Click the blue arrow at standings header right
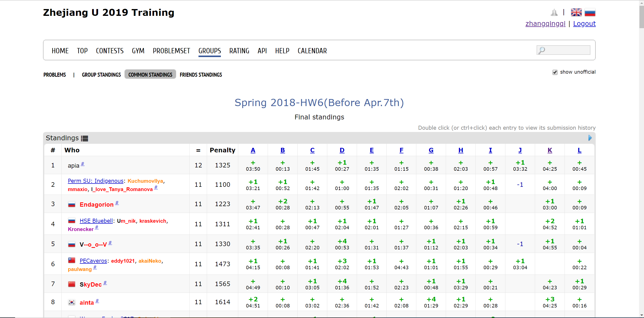The image size is (644, 318). click(590, 138)
